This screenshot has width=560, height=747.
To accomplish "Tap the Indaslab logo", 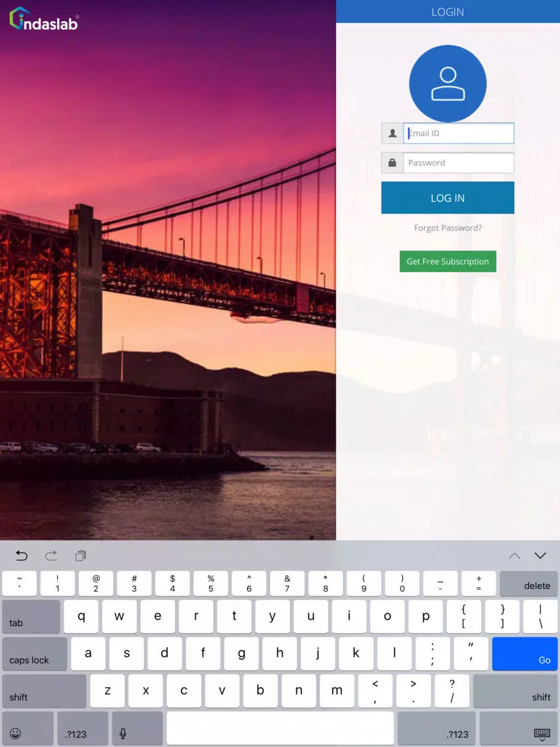I will click(x=44, y=20).
